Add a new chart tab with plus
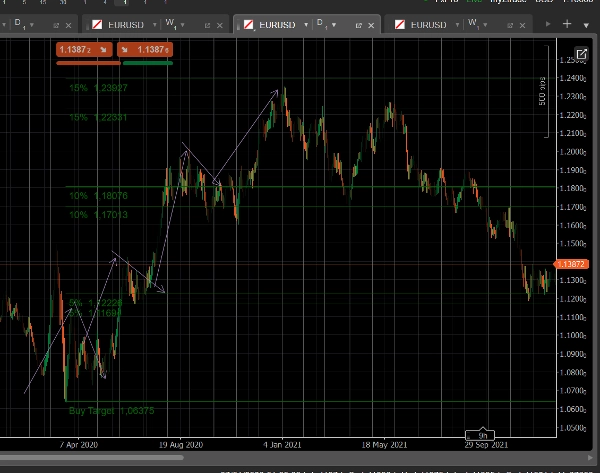 (x=567, y=24)
